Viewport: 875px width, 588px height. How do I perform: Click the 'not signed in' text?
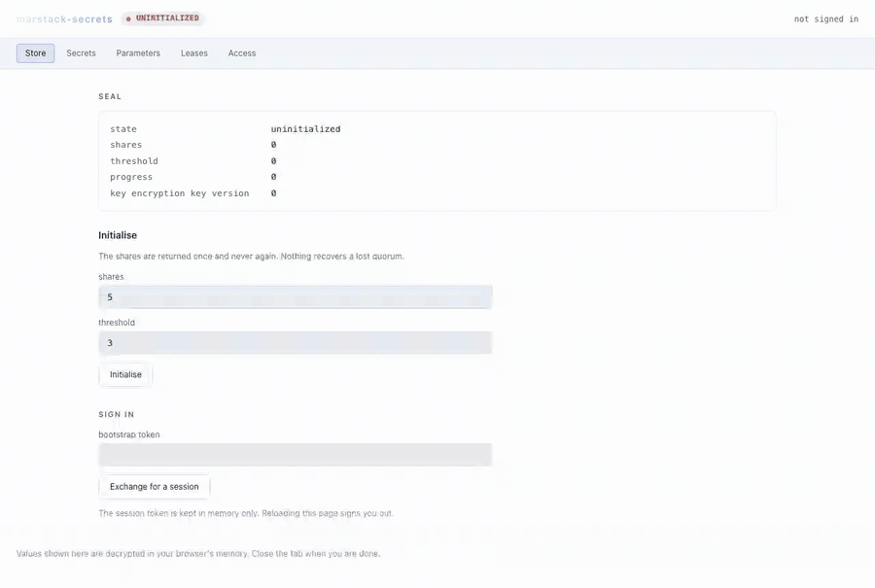click(825, 19)
